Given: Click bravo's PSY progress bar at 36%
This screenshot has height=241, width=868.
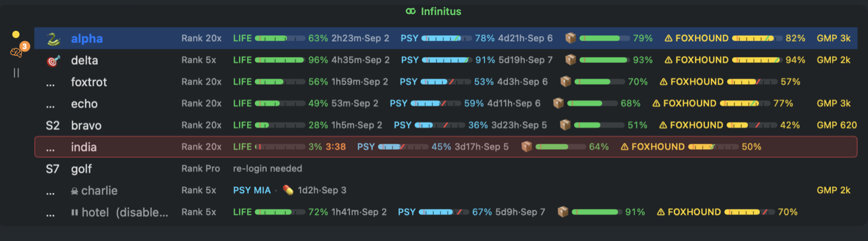Looking at the screenshot, I should (440, 125).
